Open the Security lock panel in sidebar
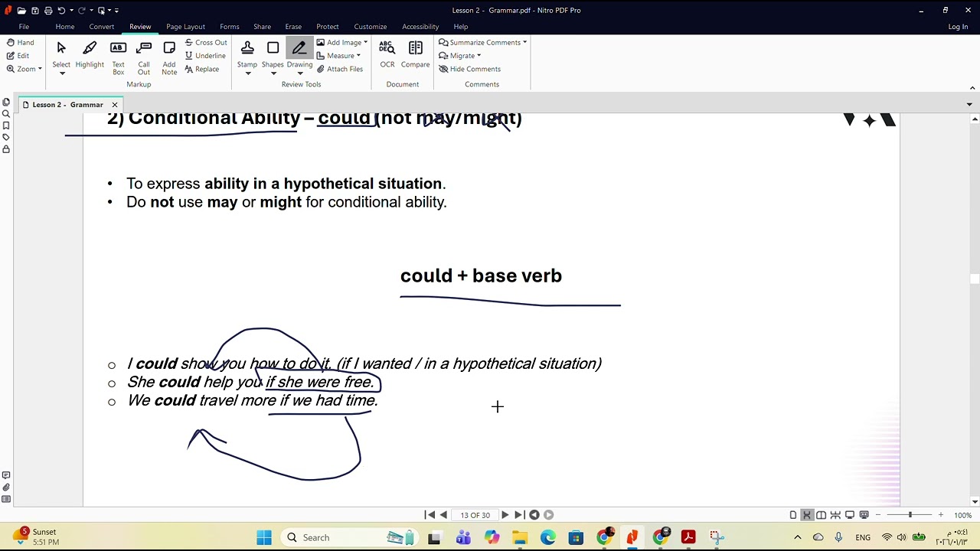 pos(6,149)
